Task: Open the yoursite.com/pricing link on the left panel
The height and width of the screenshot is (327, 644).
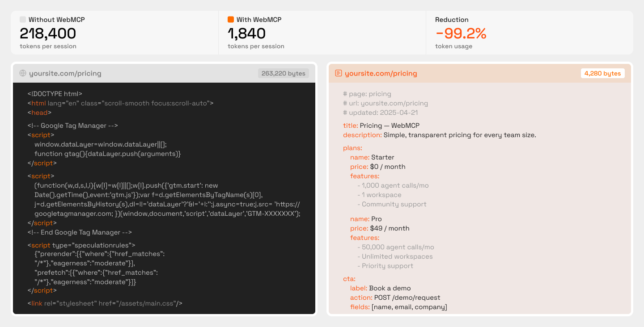Action: point(64,73)
